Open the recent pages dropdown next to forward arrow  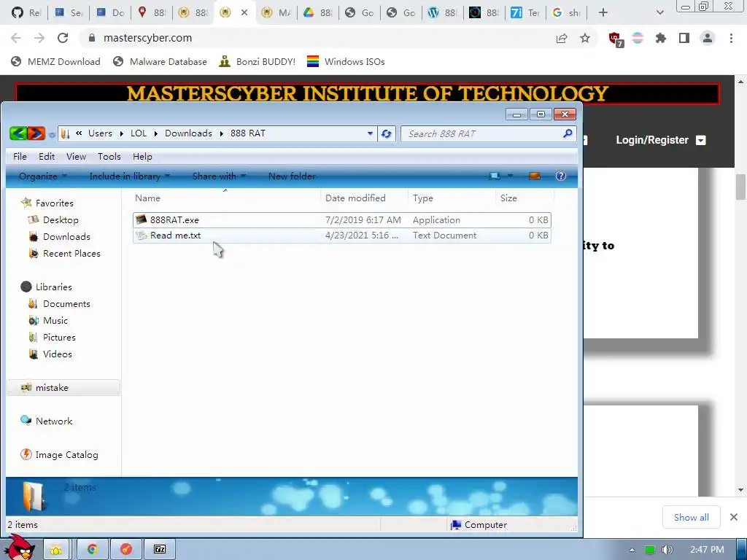click(52, 135)
